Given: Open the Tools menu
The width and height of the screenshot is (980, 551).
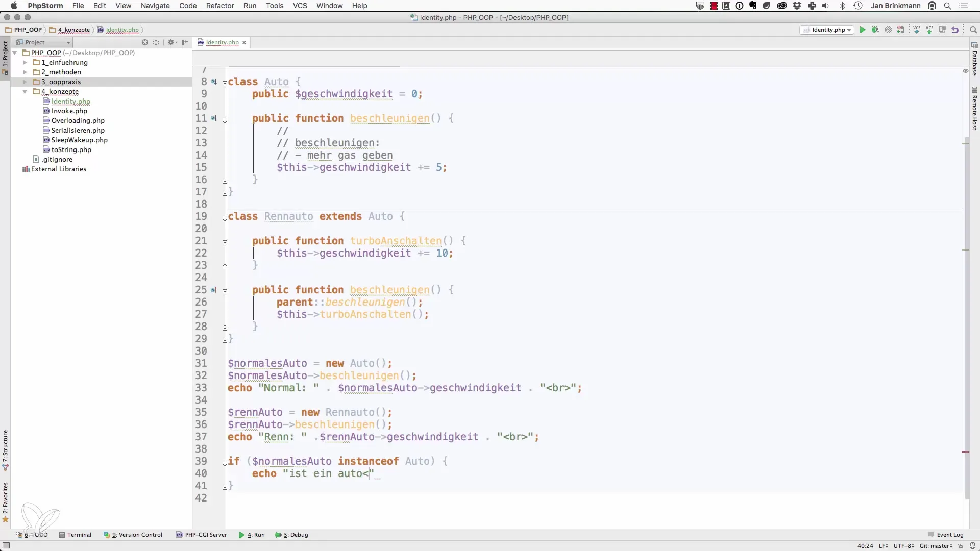Looking at the screenshot, I should 275,6.
